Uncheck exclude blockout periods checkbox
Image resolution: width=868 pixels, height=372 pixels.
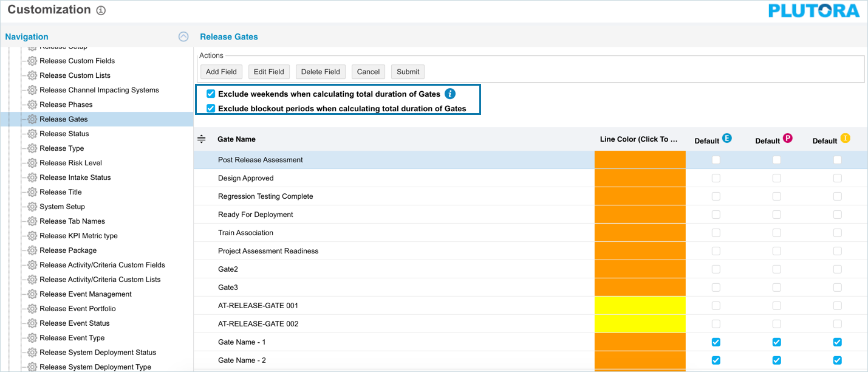[x=211, y=109]
